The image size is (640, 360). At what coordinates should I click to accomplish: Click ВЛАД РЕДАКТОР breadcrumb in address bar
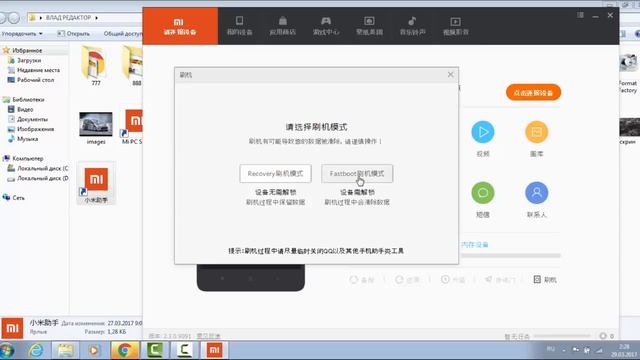click(68, 18)
